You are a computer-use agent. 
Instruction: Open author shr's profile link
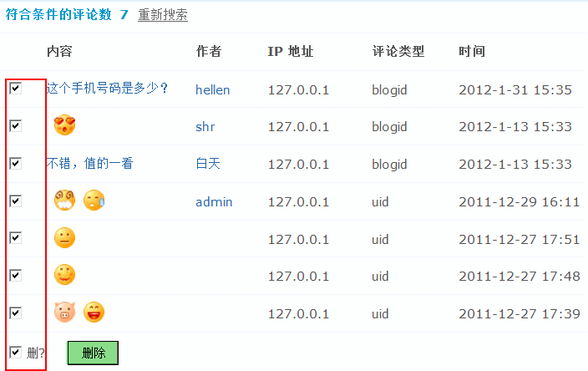tap(205, 127)
